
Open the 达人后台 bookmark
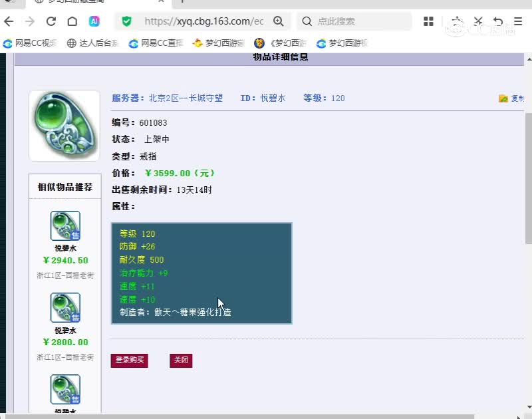[x=93, y=43]
